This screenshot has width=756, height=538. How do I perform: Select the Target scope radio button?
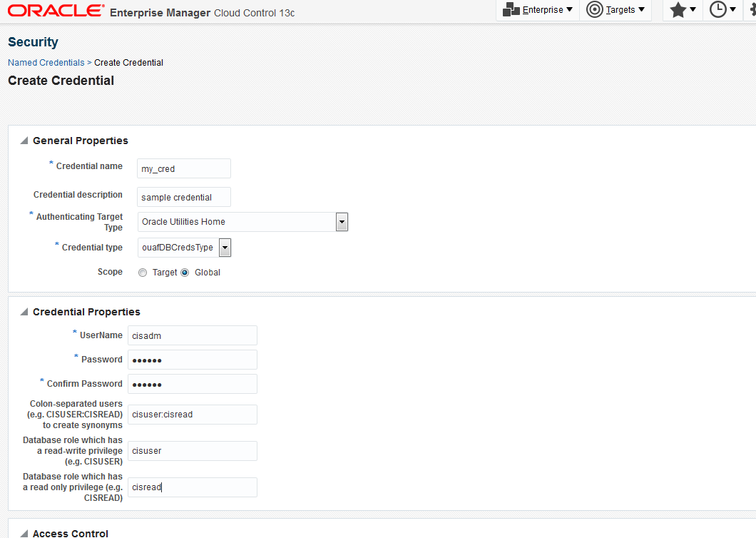coord(143,273)
